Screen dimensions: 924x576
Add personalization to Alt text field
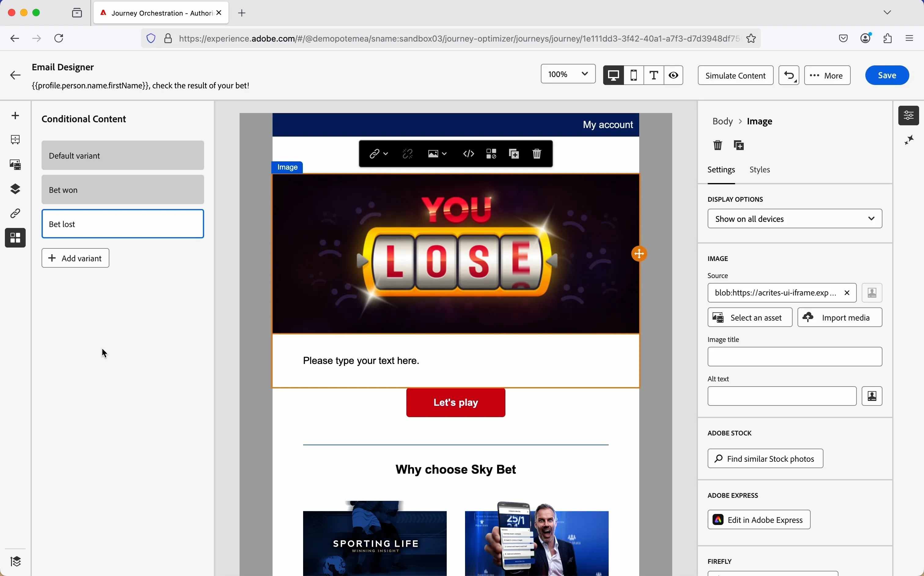tap(872, 396)
